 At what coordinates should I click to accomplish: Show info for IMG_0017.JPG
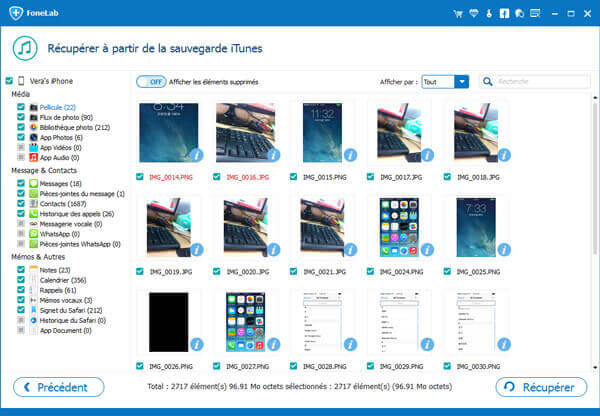(427, 155)
